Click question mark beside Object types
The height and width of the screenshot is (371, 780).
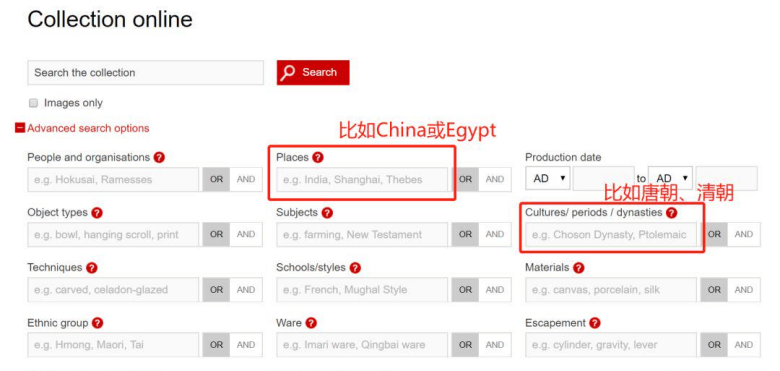(x=97, y=213)
